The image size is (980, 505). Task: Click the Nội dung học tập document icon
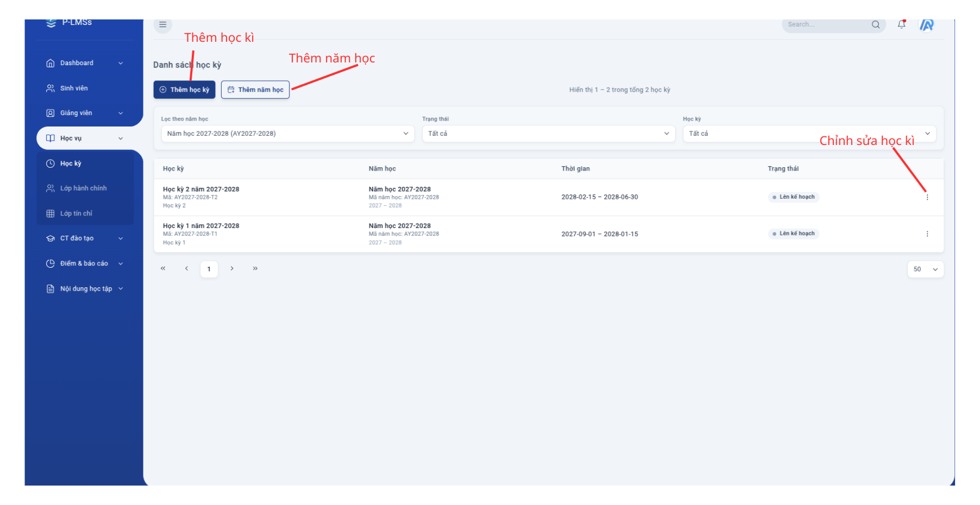point(51,289)
